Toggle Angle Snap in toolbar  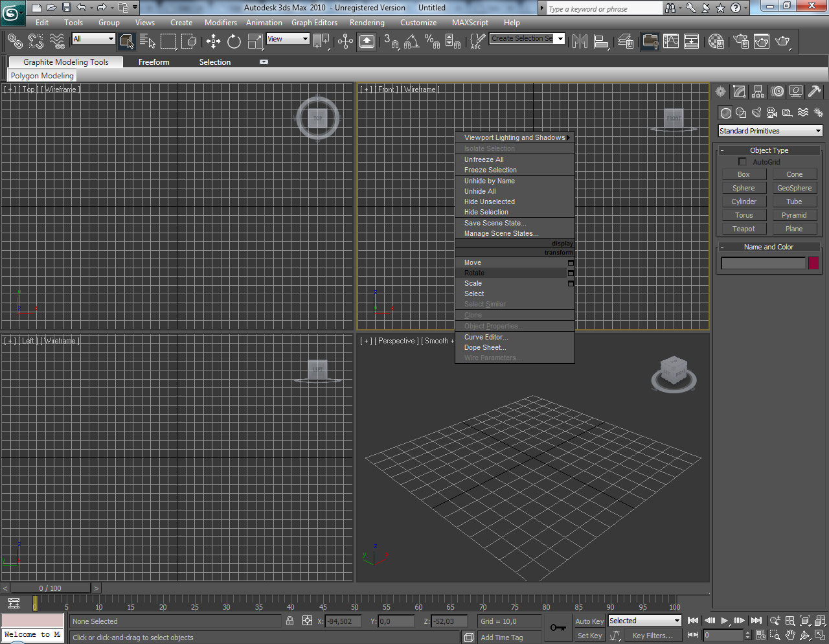coord(411,41)
